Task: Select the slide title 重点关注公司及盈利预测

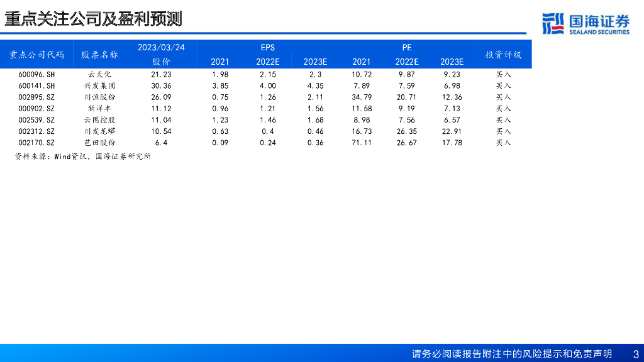Action: pos(93,19)
